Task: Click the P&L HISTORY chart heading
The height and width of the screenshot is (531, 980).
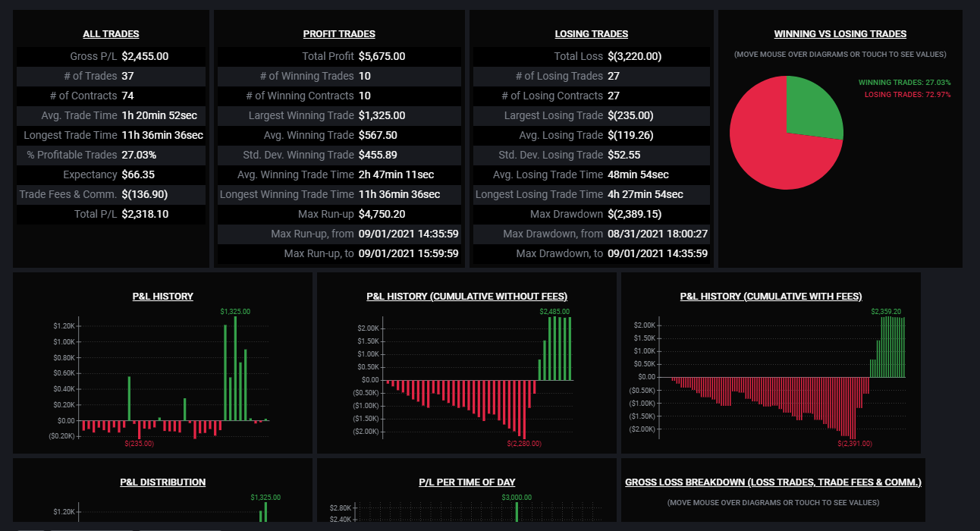Action: pos(163,297)
